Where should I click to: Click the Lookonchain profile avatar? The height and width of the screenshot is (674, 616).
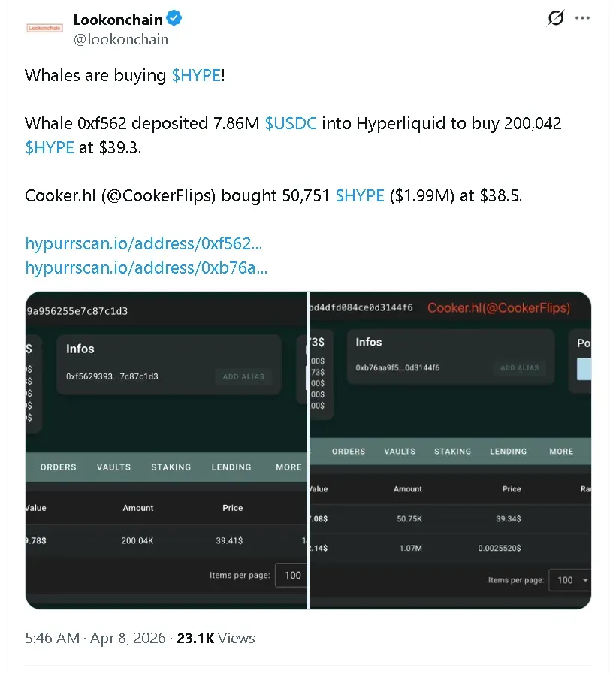[44, 27]
